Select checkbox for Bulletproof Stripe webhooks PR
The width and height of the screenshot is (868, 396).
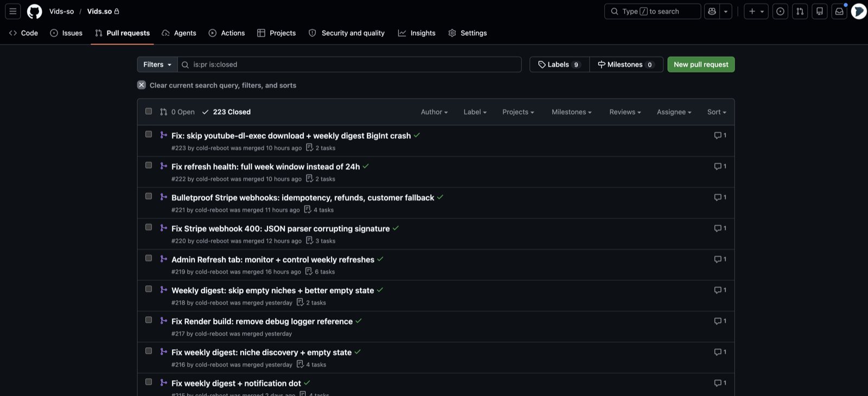coord(149,196)
